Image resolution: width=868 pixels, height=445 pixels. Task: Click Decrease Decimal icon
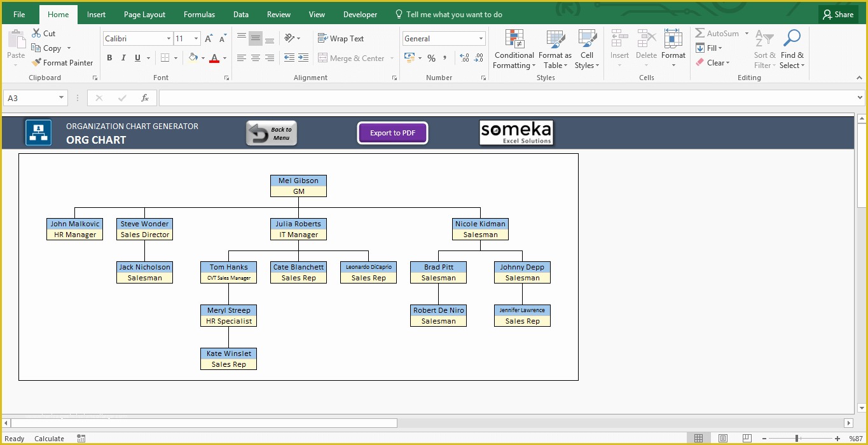480,58
